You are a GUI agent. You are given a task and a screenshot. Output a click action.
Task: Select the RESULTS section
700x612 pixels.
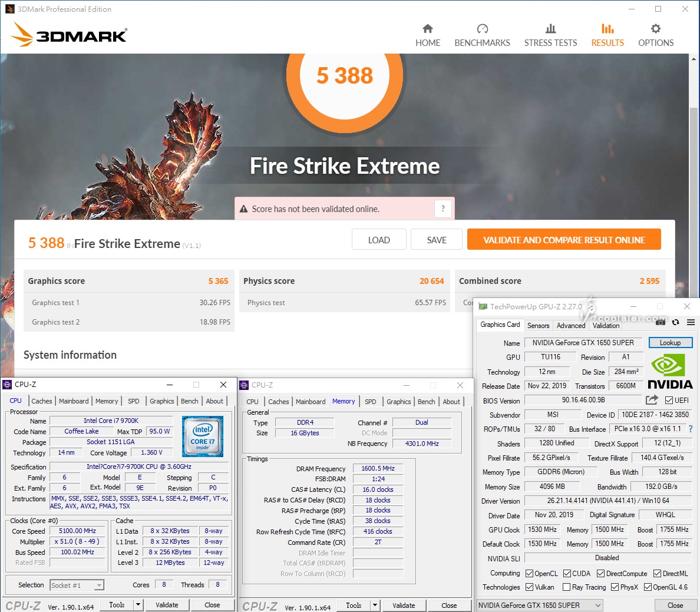tap(607, 35)
